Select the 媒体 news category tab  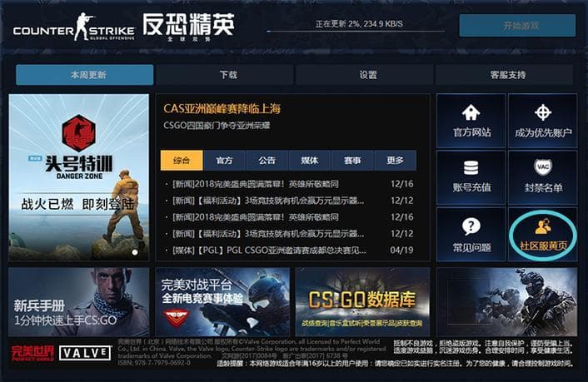(x=310, y=161)
